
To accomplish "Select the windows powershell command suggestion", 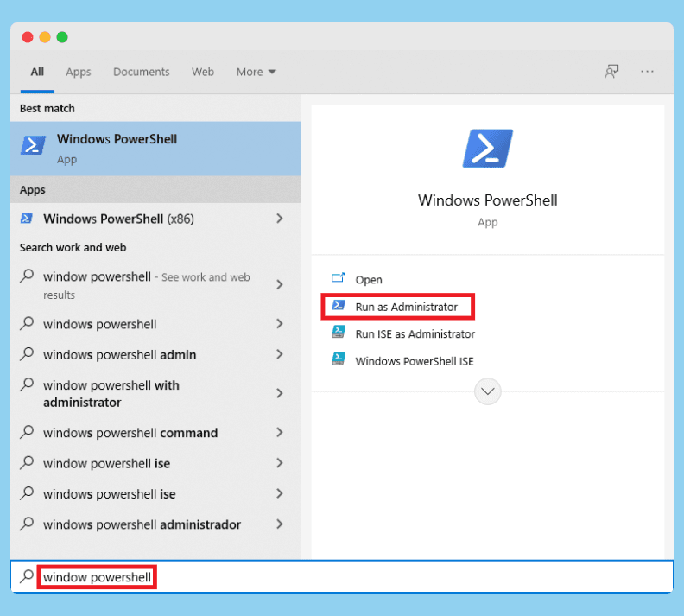I will click(130, 433).
